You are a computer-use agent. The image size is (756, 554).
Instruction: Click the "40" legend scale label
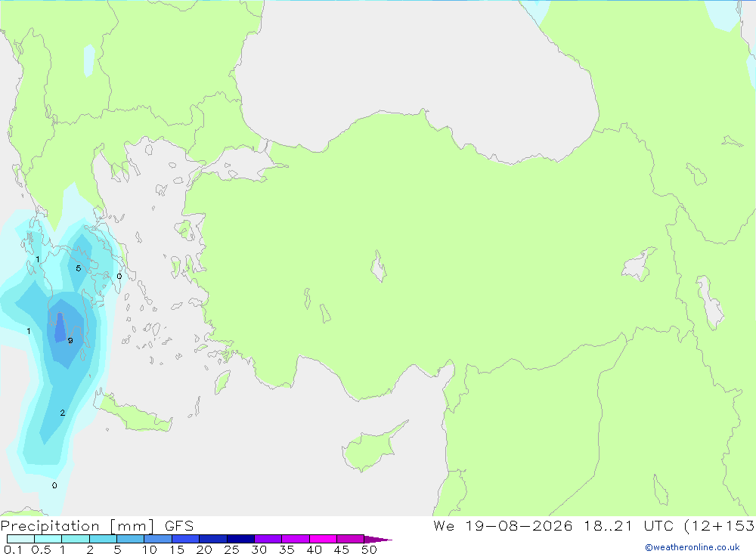pyautogui.click(x=314, y=549)
